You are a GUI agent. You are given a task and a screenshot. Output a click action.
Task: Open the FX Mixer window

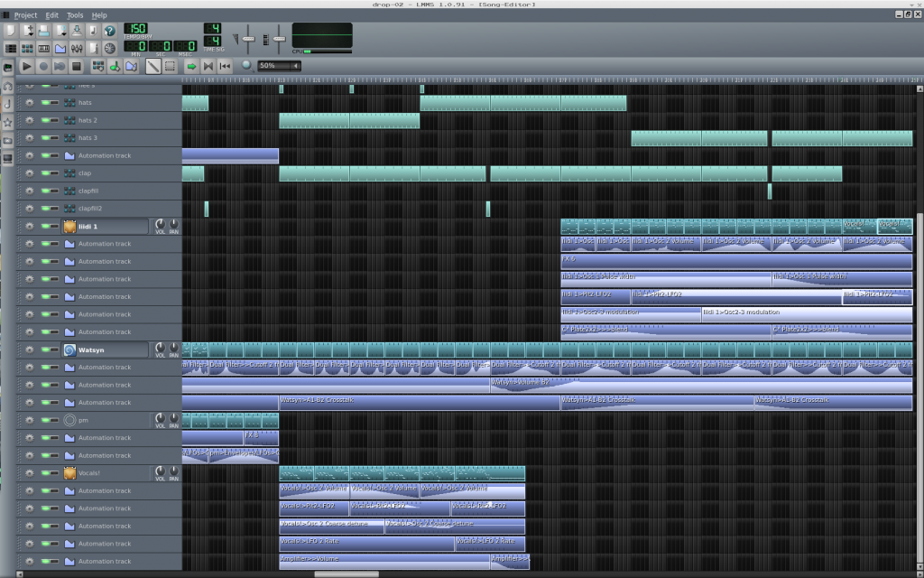[77, 48]
